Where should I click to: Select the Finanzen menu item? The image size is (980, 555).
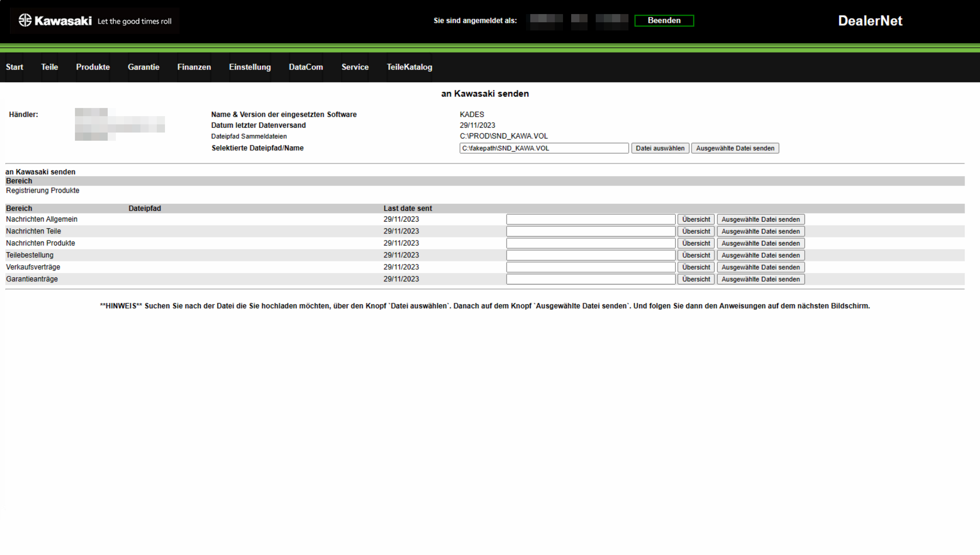tap(194, 67)
